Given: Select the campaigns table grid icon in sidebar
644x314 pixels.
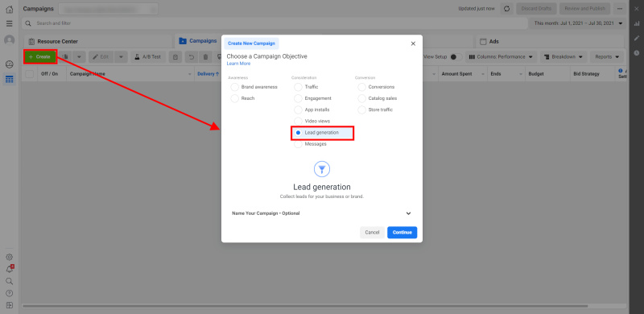Looking at the screenshot, I should pos(9,79).
